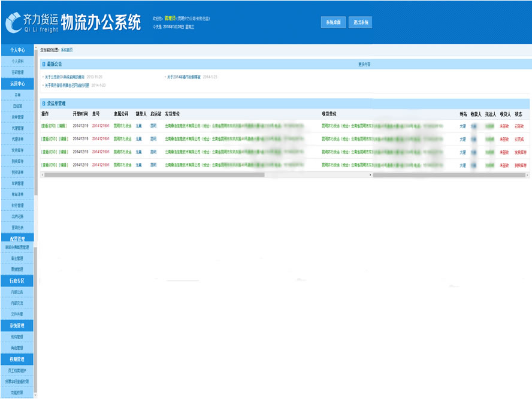Click the icon beside 最新公告 panel title

point(43,64)
